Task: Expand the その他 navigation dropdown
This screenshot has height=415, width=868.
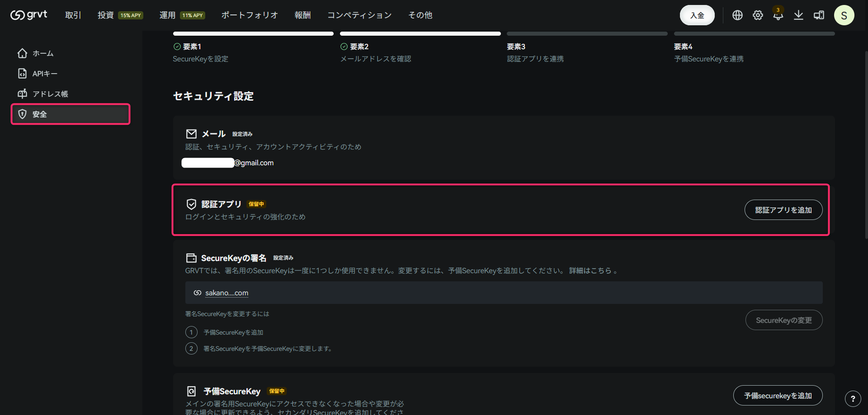Action: point(420,15)
